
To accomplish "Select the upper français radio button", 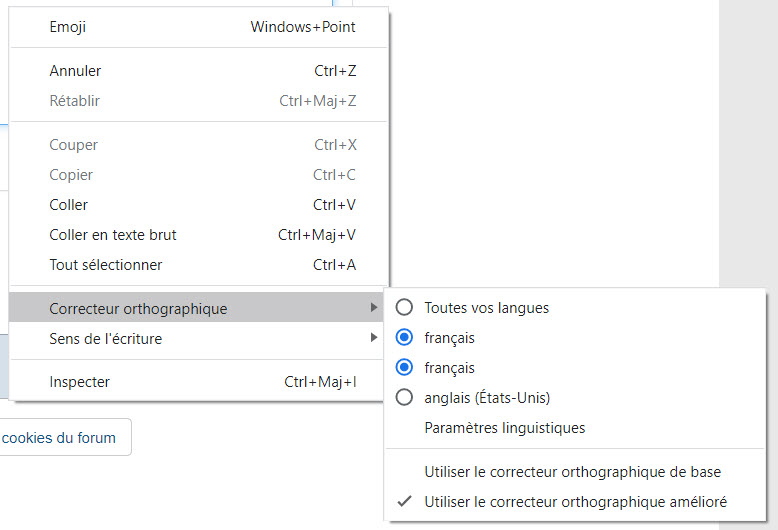I will (405, 338).
